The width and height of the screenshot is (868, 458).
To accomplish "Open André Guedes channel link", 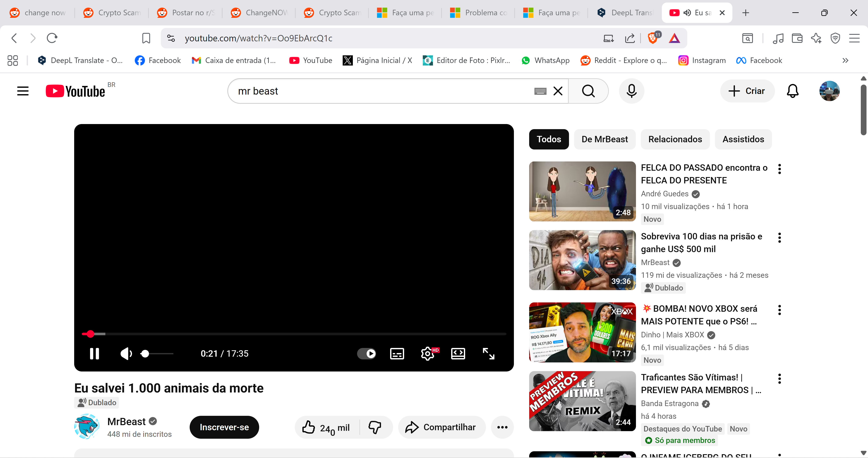I will [x=665, y=194].
